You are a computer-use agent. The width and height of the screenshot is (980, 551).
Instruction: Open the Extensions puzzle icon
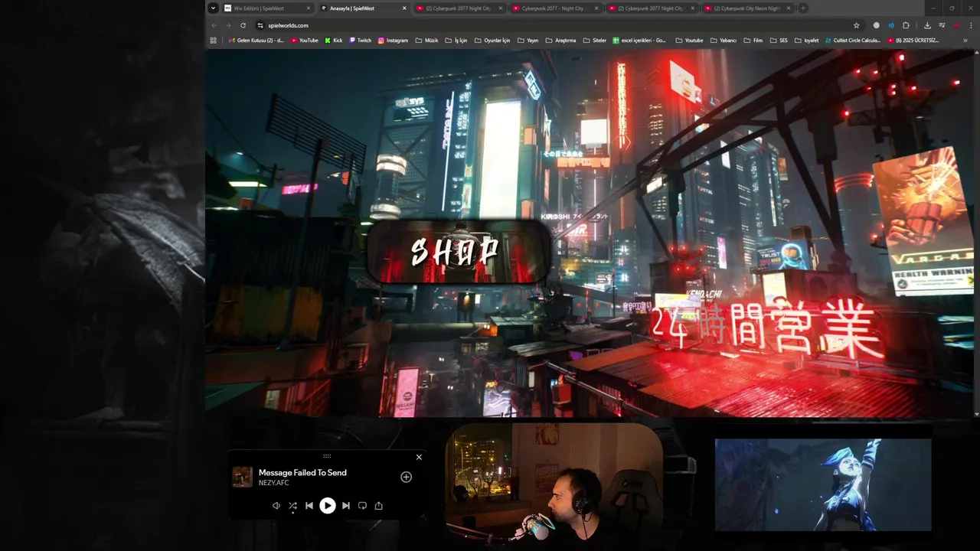tap(906, 25)
